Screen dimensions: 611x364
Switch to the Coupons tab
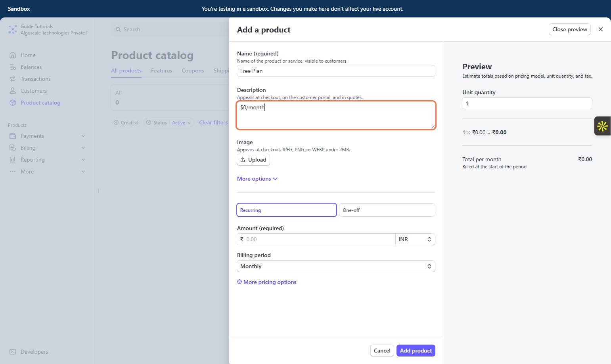point(193,71)
